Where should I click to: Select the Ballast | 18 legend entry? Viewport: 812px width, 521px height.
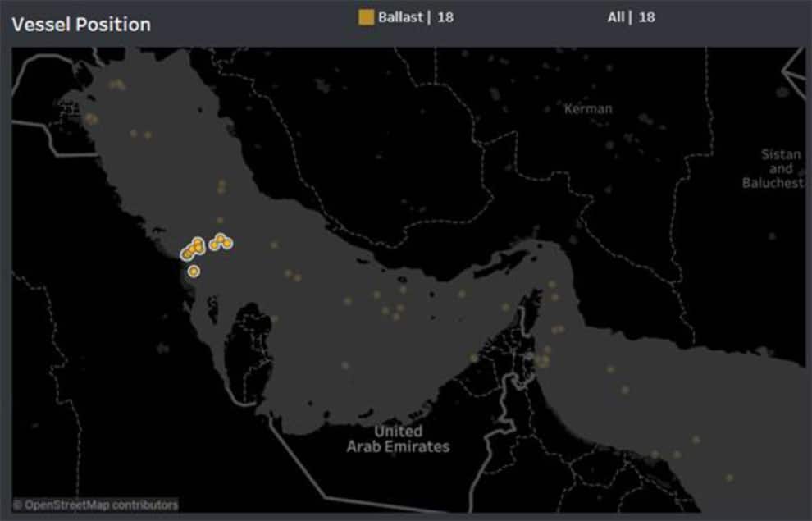pyautogui.click(x=407, y=17)
